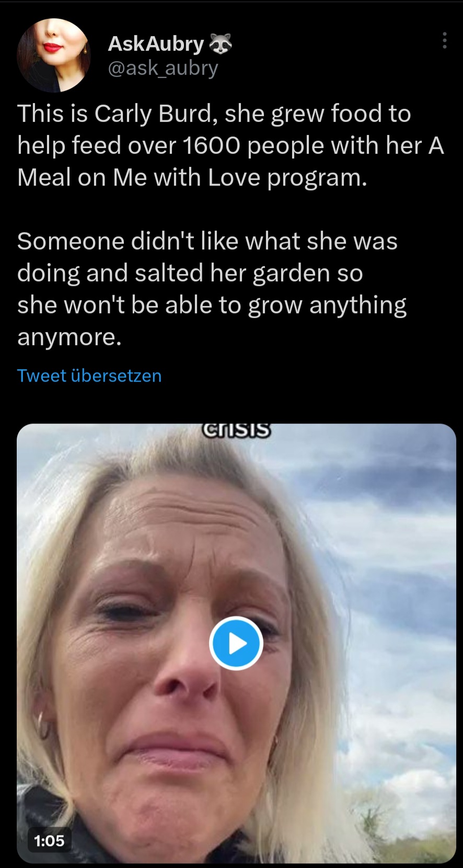This screenshot has height=868, width=463.
Task: Click the final word "anymore." in the tweet
Action: [70, 337]
